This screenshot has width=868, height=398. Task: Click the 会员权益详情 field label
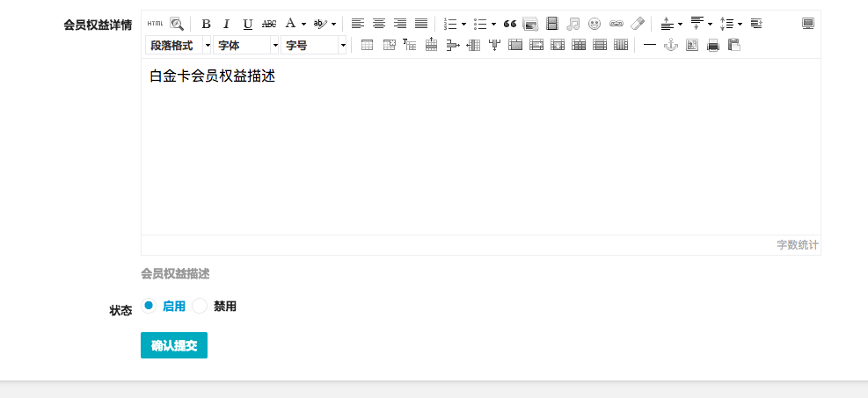point(98,25)
